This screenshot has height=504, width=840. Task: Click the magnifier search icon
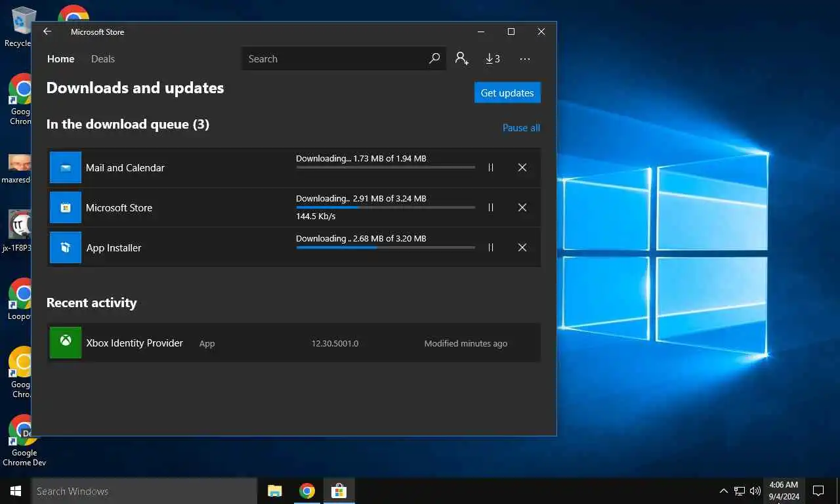[x=434, y=58]
